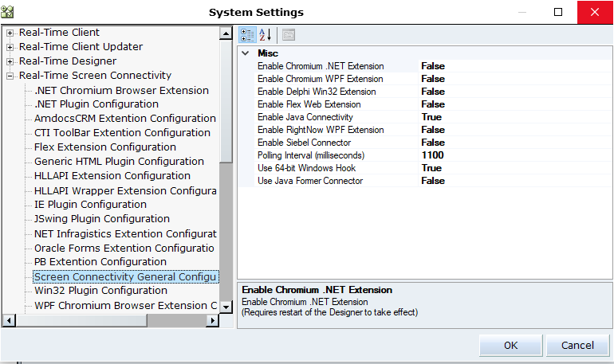Select the Enable Siebel Connector False value

(x=433, y=143)
